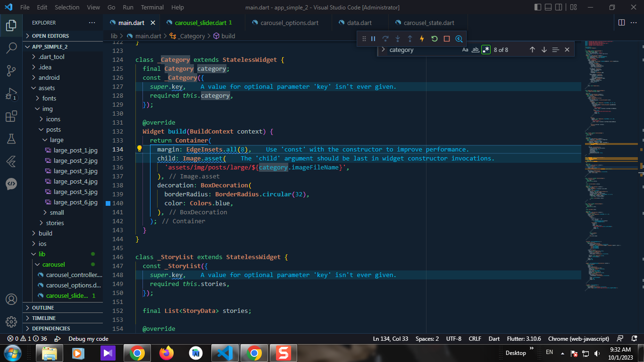The height and width of the screenshot is (362, 644).
Task: Switch to carousel_slider.dart tab
Action: pyautogui.click(x=203, y=23)
